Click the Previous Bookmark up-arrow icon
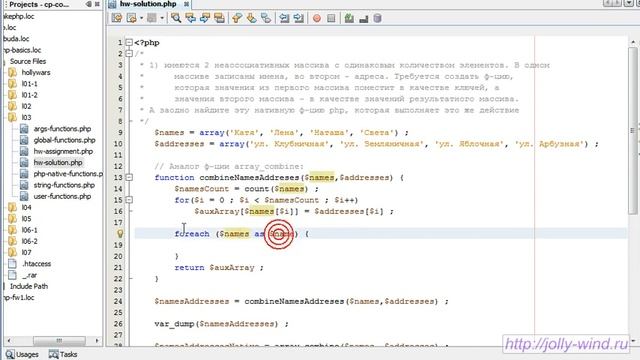The image size is (640, 360). point(237,18)
